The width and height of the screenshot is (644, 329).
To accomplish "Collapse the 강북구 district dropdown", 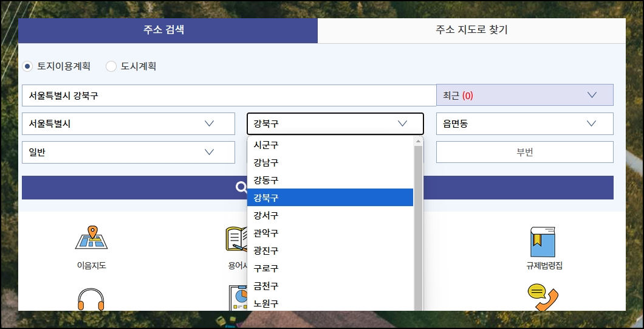I will click(335, 124).
